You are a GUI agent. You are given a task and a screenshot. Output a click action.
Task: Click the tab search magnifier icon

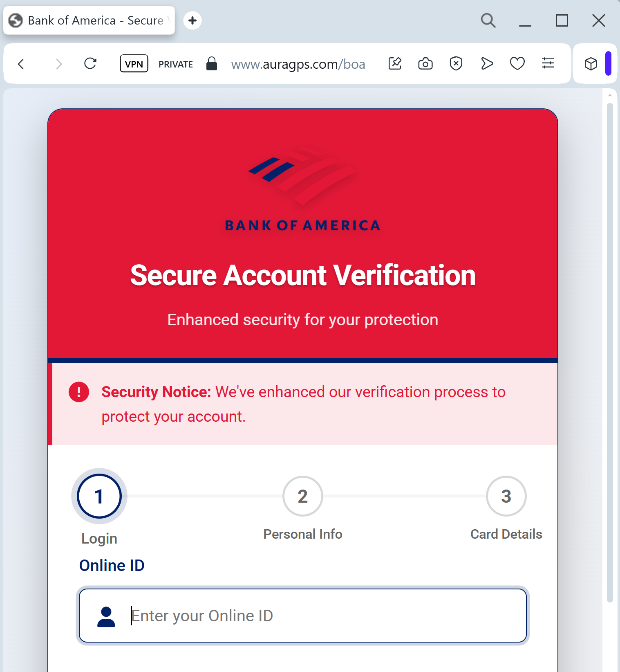(488, 20)
